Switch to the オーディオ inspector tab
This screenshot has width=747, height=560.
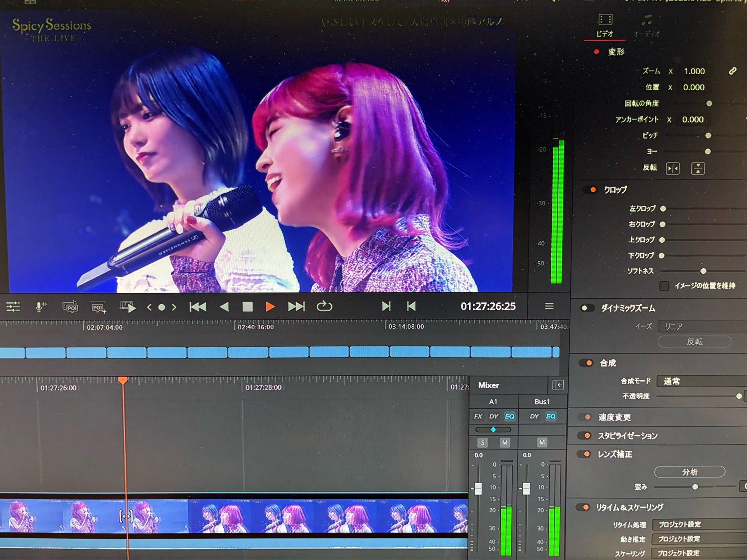647,26
